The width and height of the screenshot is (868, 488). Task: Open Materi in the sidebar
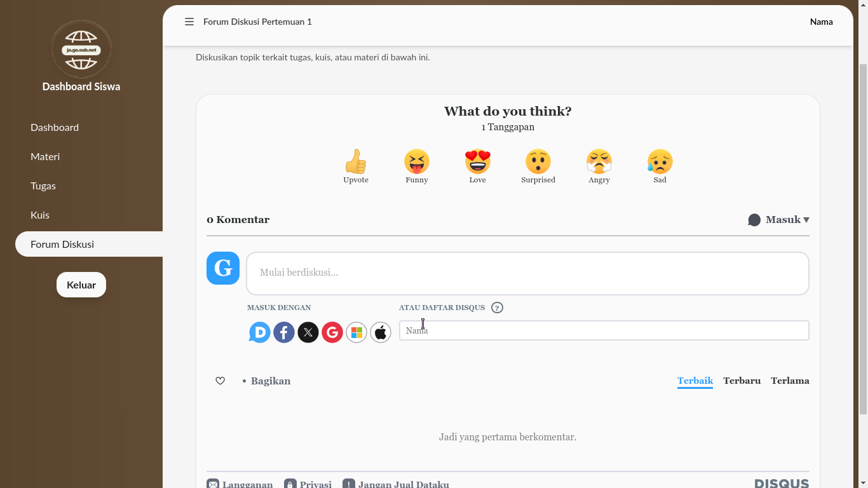(45, 156)
